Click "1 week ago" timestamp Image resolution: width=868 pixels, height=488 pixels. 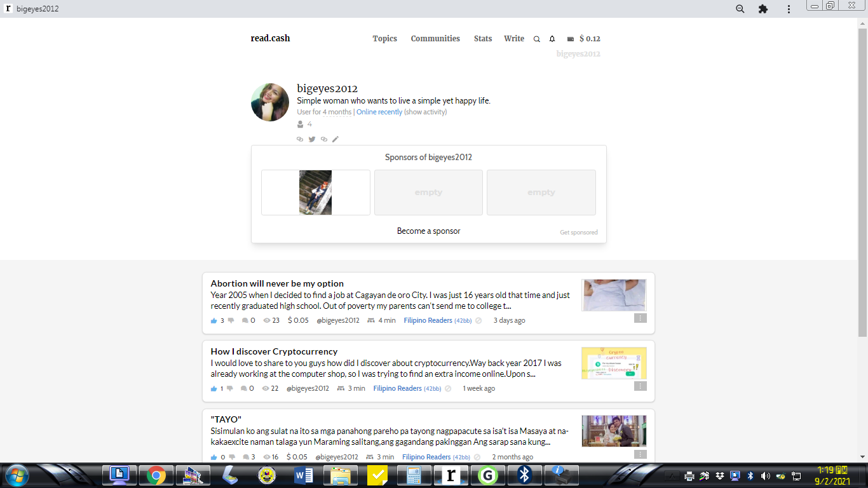point(479,389)
